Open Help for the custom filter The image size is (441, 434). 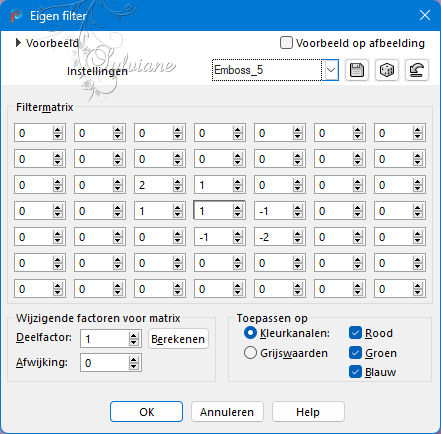point(308,412)
